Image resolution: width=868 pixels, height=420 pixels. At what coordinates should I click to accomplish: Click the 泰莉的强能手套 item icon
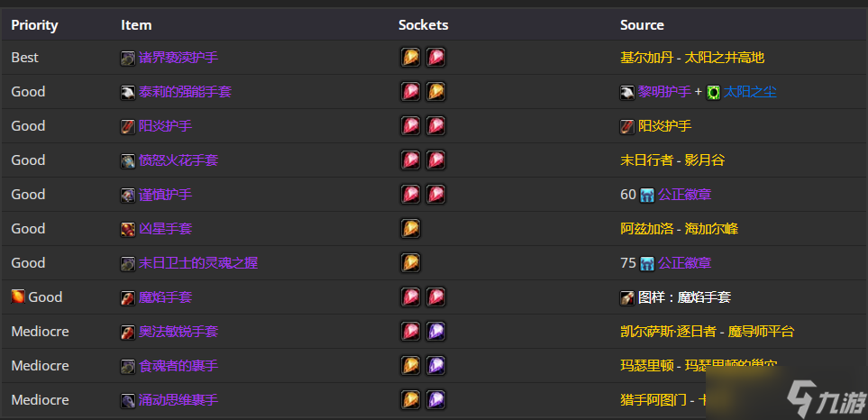pyautogui.click(x=128, y=92)
